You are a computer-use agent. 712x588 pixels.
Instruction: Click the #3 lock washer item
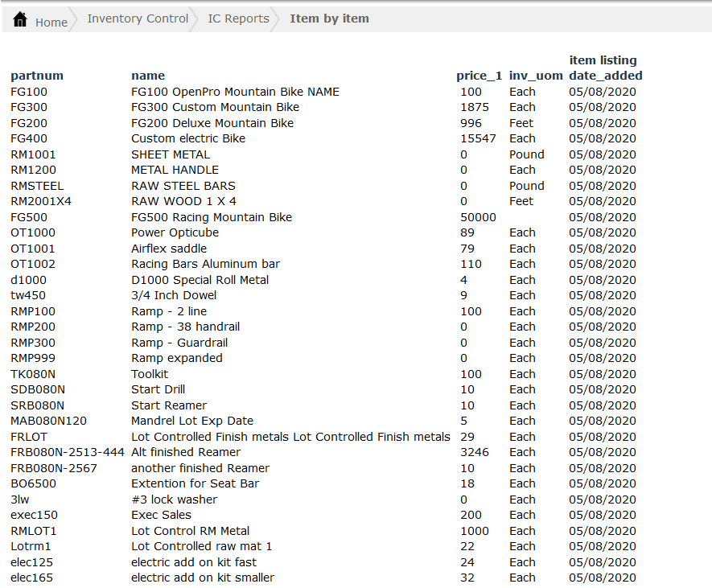point(174,500)
